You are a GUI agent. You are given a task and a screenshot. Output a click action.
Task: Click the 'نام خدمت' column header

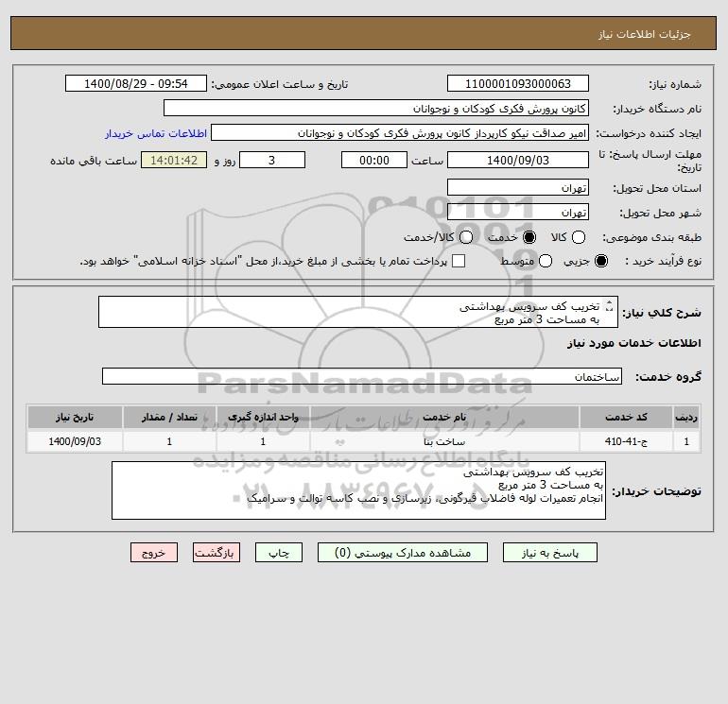pyautogui.click(x=444, y=417)
